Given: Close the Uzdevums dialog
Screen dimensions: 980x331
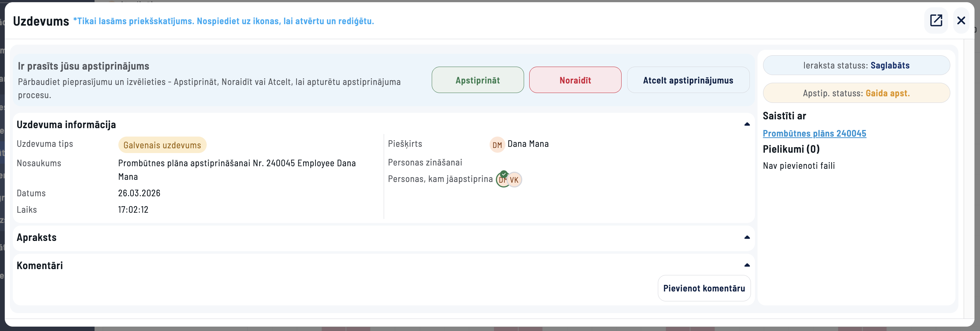Looking at the screenshot, I should (x=961, y=21).
